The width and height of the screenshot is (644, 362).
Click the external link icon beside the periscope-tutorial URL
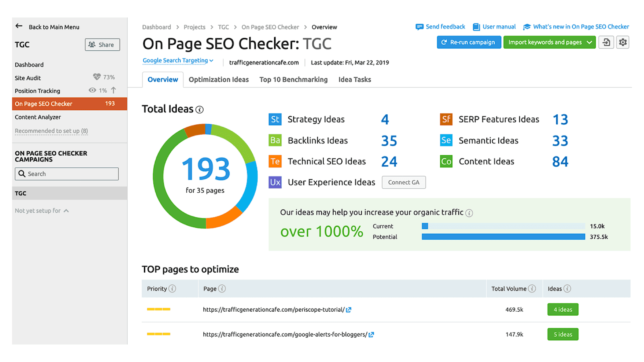coord(349,310)
